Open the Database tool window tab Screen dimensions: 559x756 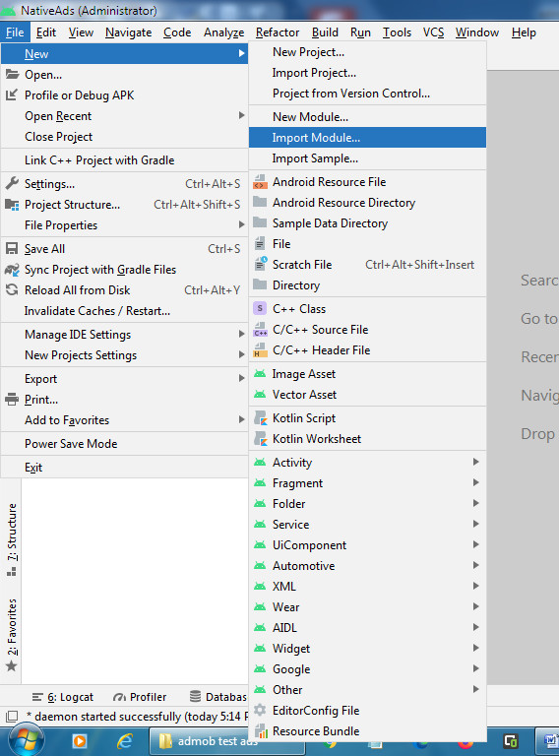point(217,697)
